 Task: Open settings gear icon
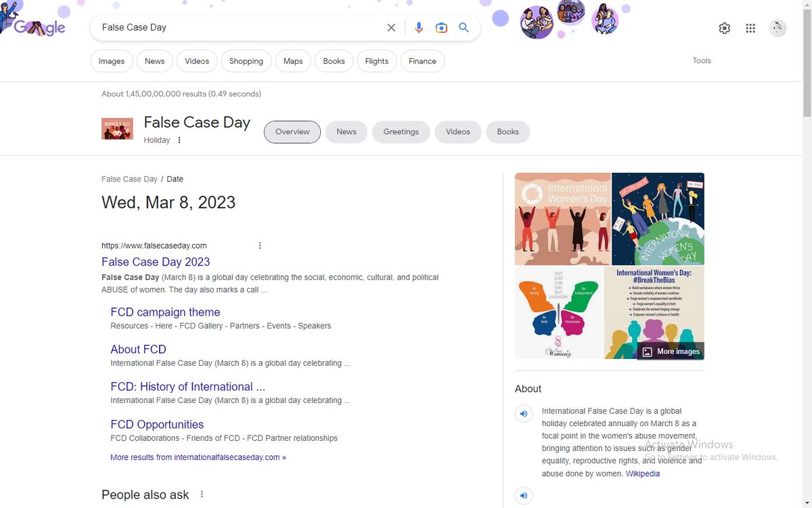(x=725, y=28)
